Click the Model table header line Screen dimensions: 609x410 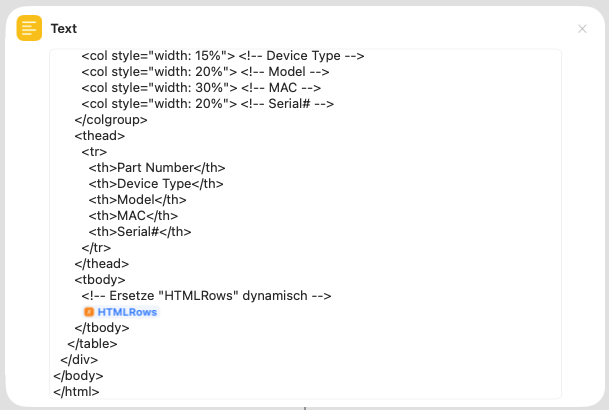click(140, 200)
